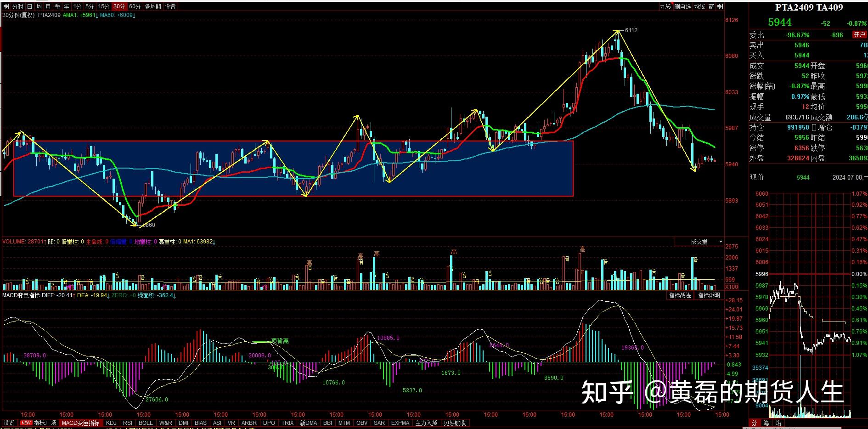
Task: Switch the indicator to VR
Action: [x=231, y=423]
